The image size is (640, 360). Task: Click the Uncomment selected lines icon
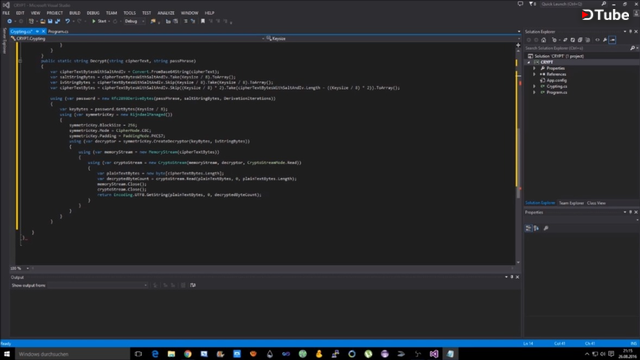193,21
